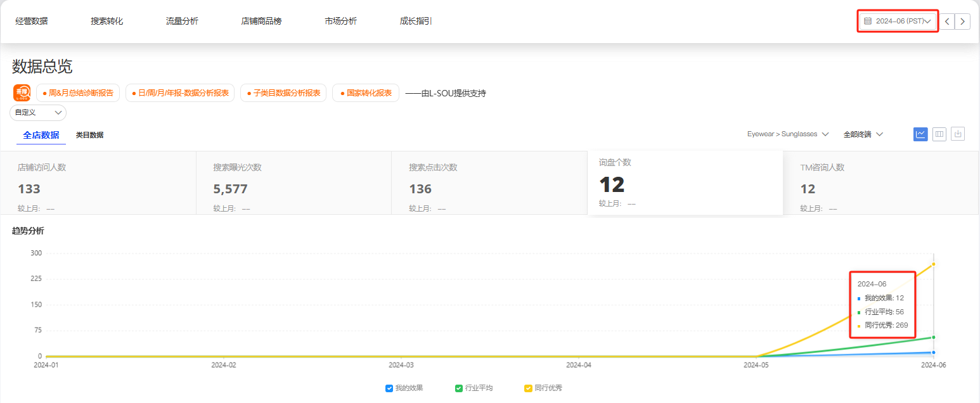Switch to line chart view icon
The height and width of the screenshot is (403, 980).
[x=920, y=134]
